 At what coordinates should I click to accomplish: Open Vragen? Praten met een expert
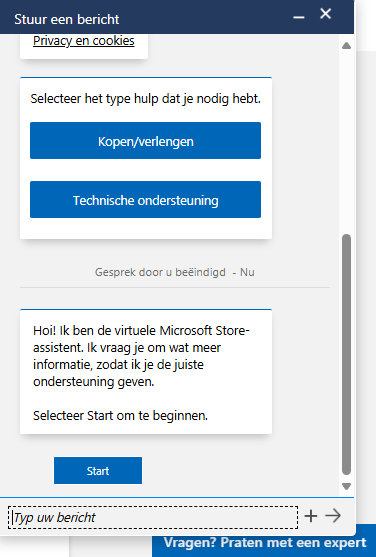pyautogui.click(x=264, y=543)
